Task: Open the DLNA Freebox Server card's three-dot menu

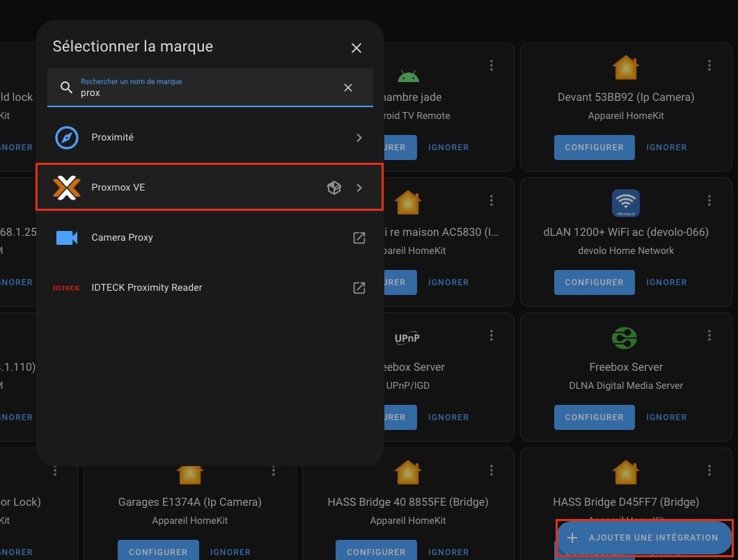Action: 709,335
